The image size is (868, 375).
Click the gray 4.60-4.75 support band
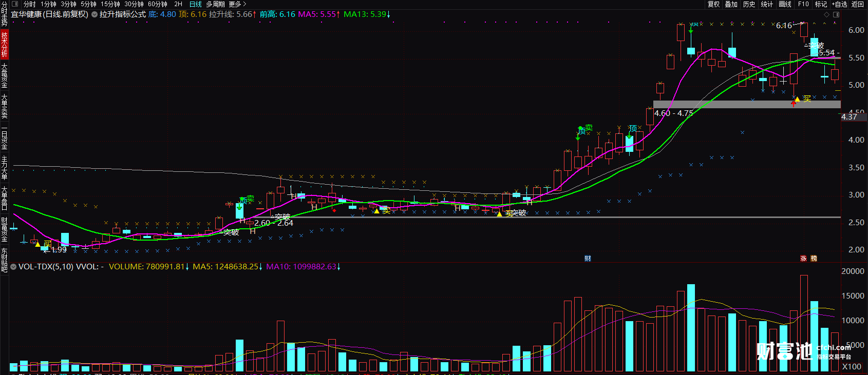[747, 104]
